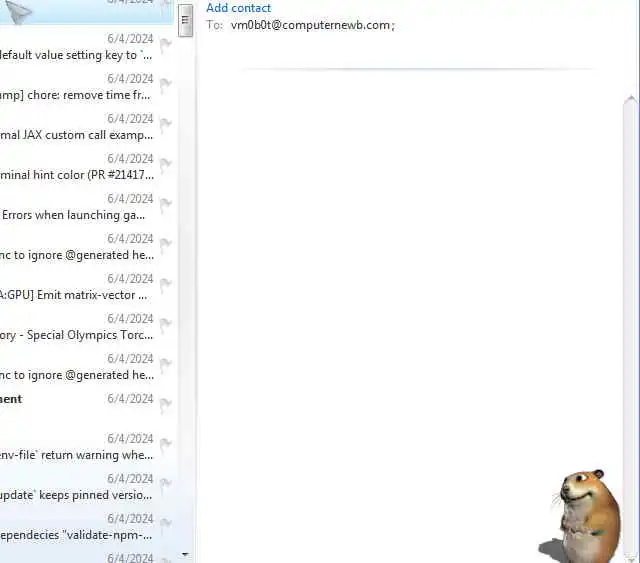
Task: Open message 'env-file` return warning whe...'
Action: point(87,447)
